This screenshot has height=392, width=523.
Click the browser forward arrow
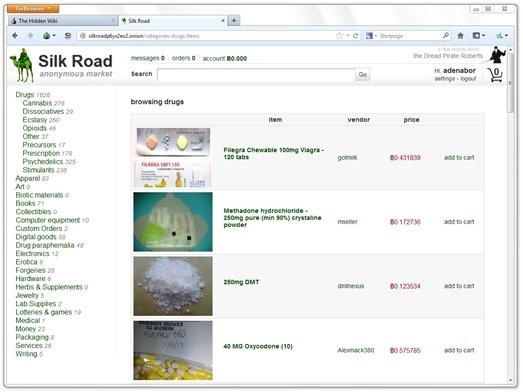pos(30,35)
